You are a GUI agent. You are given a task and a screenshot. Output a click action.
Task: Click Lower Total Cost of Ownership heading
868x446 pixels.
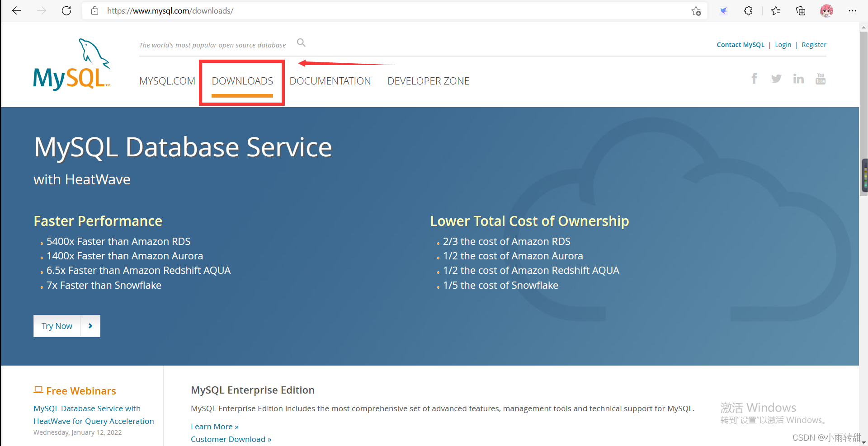pos(529,221)
